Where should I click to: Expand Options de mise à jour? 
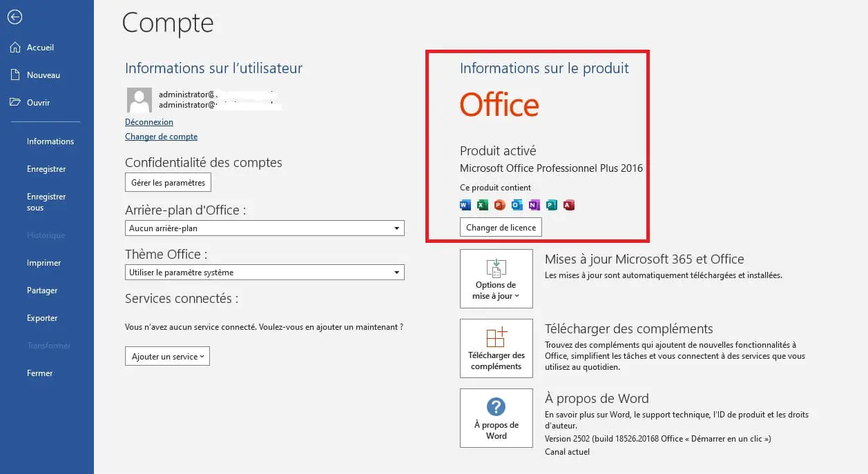(x=496, y=279)
